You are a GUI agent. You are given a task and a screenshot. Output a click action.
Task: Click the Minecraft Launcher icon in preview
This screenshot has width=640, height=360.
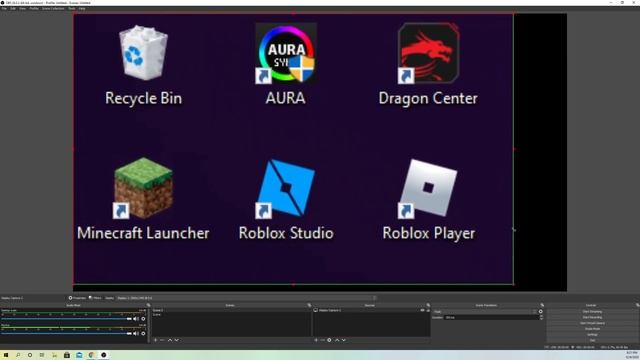tap(143, 188)
